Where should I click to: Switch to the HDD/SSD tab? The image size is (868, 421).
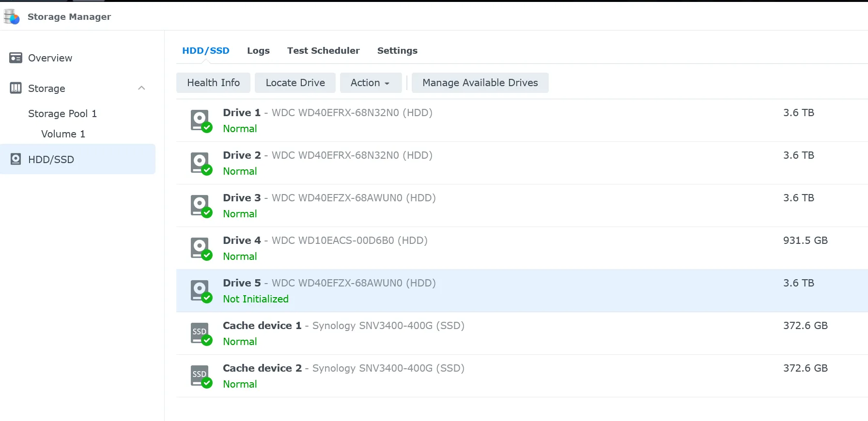[206, 51]
